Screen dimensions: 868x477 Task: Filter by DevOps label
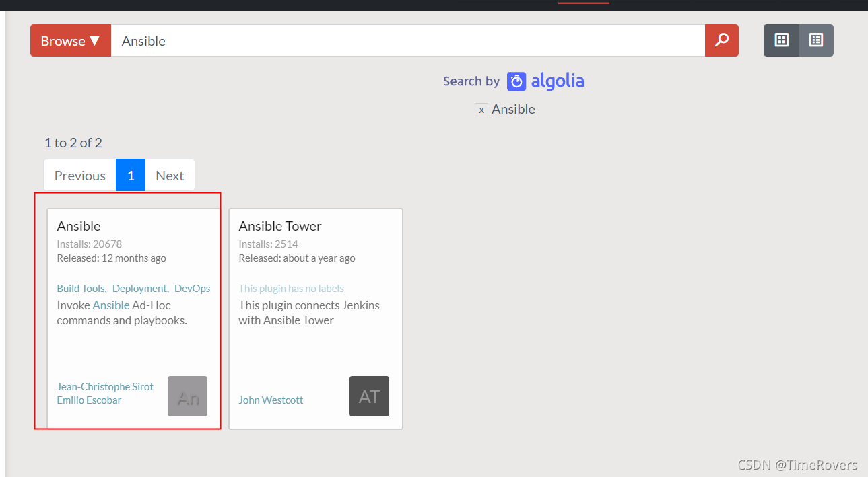[x=193, y=288]
